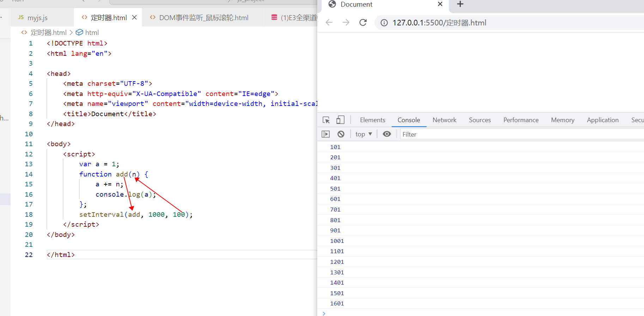Screen dimensions: 644x316
Task: Click html symbol in breadcrumb
Action: click(x=92, y=32)
